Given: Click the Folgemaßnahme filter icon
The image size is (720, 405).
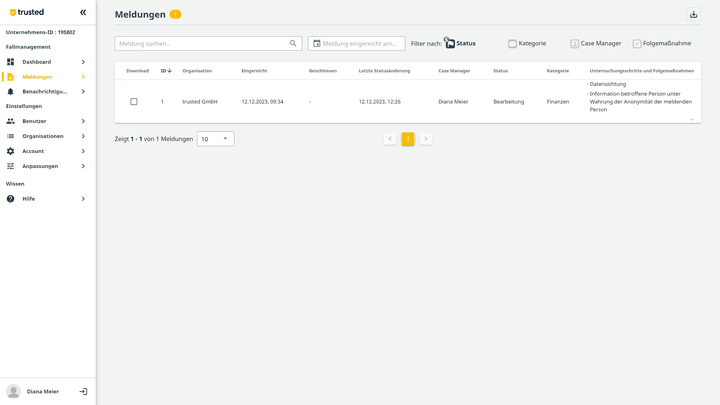Looking at the screenshot, I should [636, 44].
